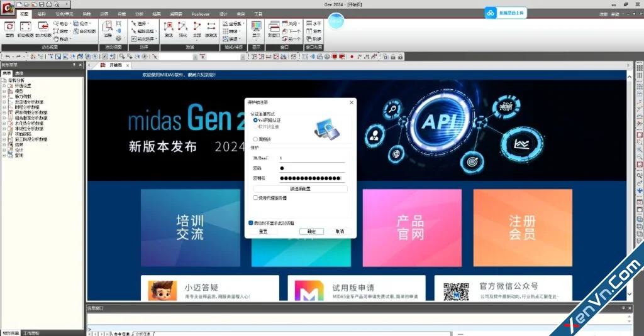Click the 激活 activate icon

tap(169, 27)
